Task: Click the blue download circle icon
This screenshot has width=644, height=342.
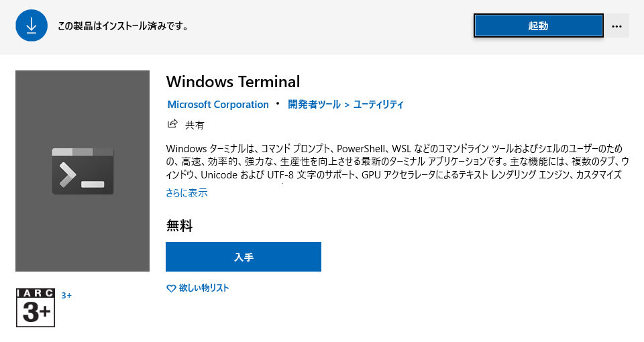Action: pyautogui.click(x=31, y=25)
